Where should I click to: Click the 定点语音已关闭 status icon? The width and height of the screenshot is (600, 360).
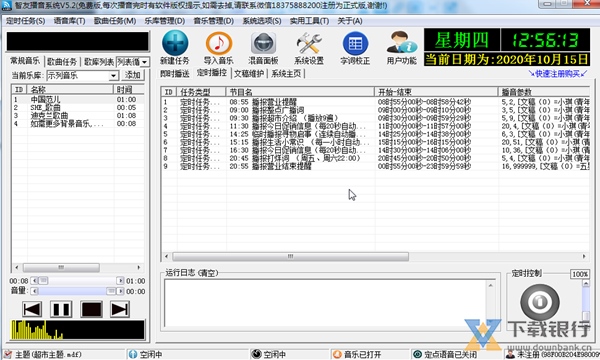click(417, 354)
